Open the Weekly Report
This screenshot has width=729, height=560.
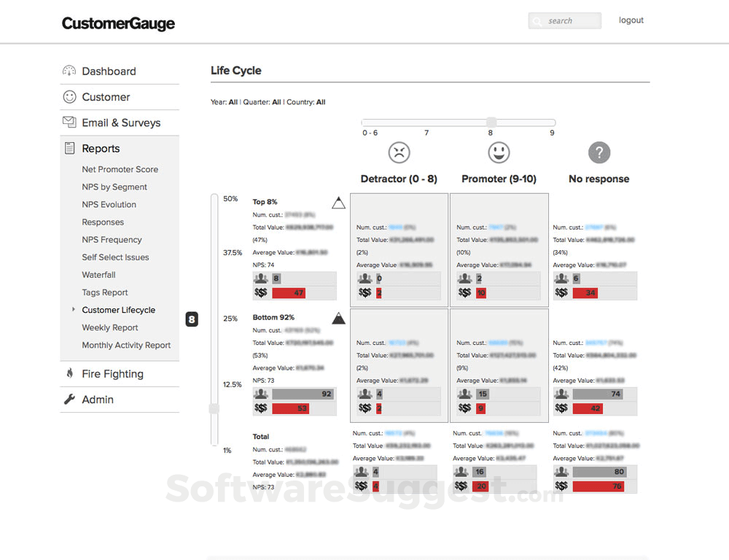(x=109, y=327)
